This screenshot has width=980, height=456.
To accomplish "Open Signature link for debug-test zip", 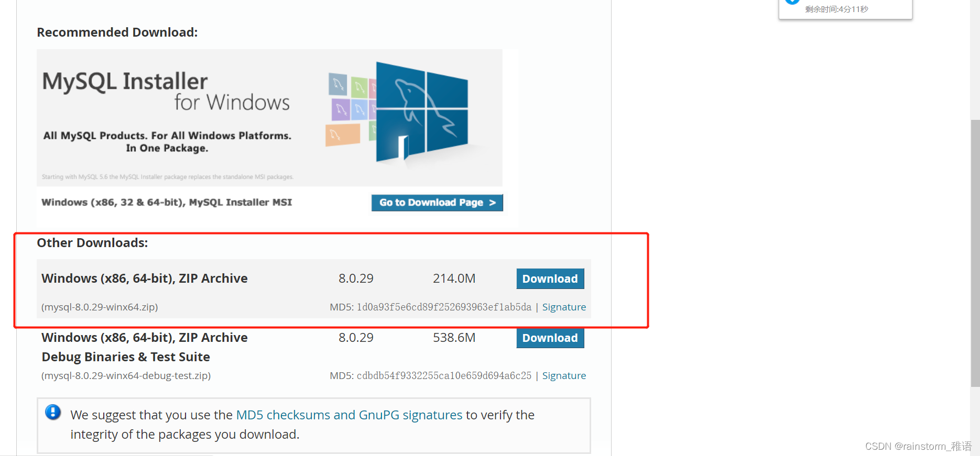I will point(564,376).
